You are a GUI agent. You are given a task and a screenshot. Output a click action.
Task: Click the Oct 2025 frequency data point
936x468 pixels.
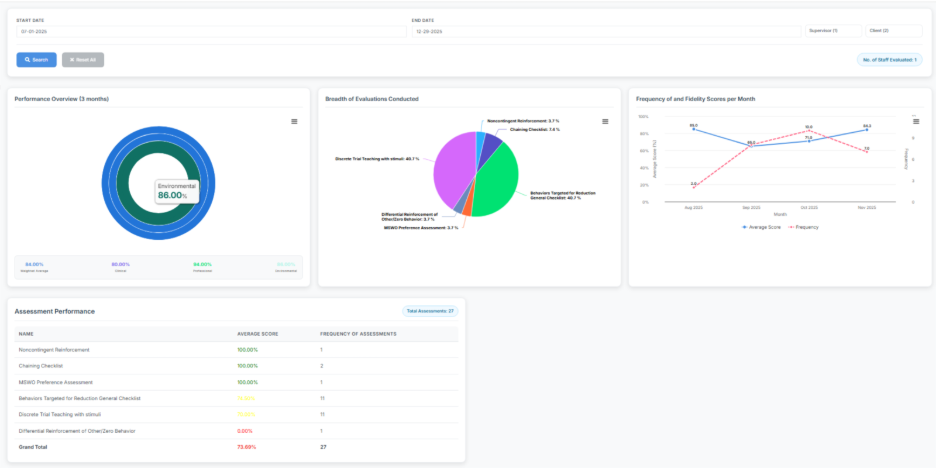[809, 131]
